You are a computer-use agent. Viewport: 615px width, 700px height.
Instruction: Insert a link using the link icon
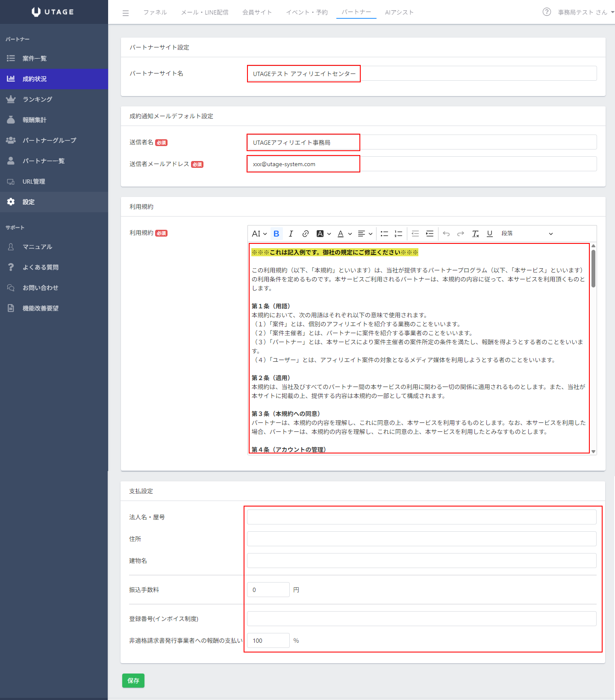tap(305, 234)
